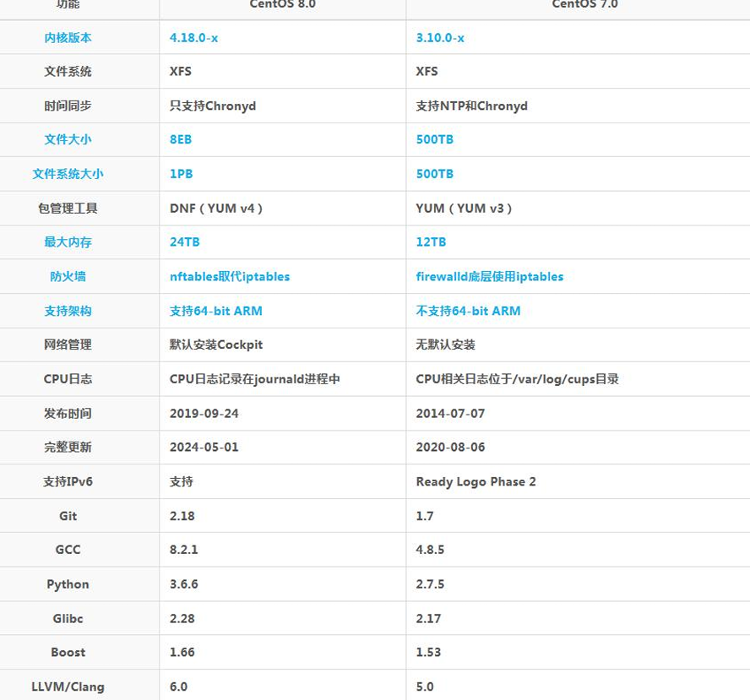Click the DNF（YUM v4）cell
The width and height of the screenshot is (750, 700).
click(x=216, y=208)
